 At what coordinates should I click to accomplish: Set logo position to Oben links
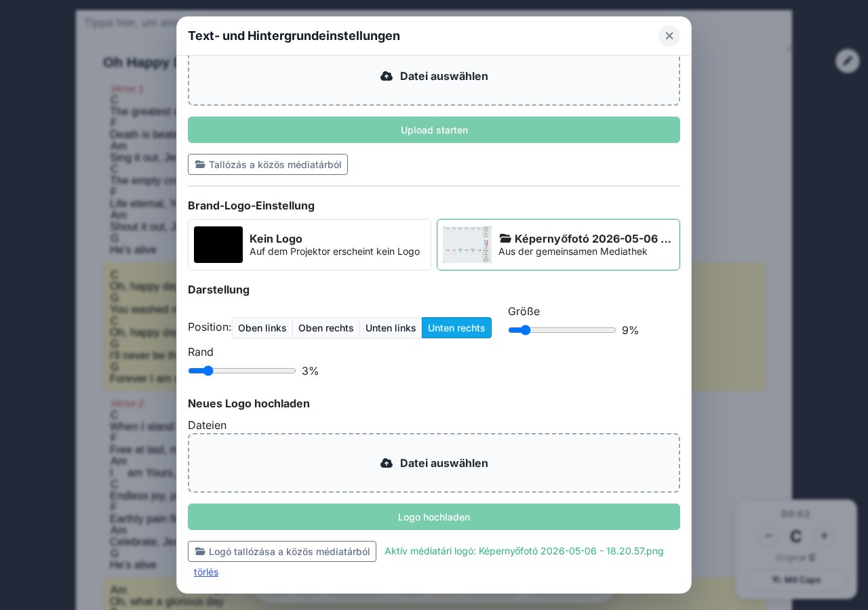tap(262, 328)
